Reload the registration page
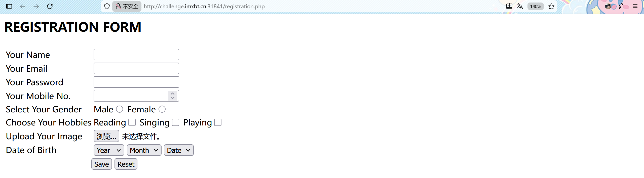The image size is (644, 178). [50, 6]
